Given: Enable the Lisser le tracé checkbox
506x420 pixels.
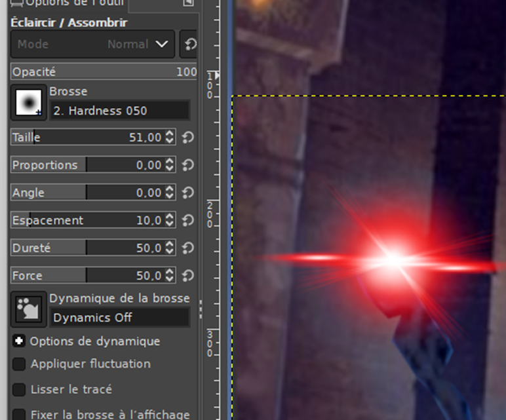Looking at the screenshot, I should tap(19, 390).
